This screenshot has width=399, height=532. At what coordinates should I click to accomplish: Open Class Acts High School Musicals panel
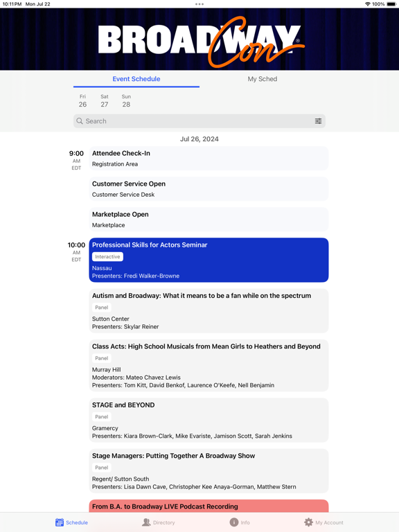[209, 366]
